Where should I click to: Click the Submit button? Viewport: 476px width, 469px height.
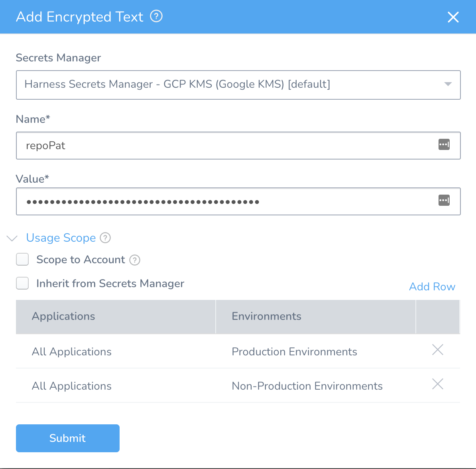point(68,438)
